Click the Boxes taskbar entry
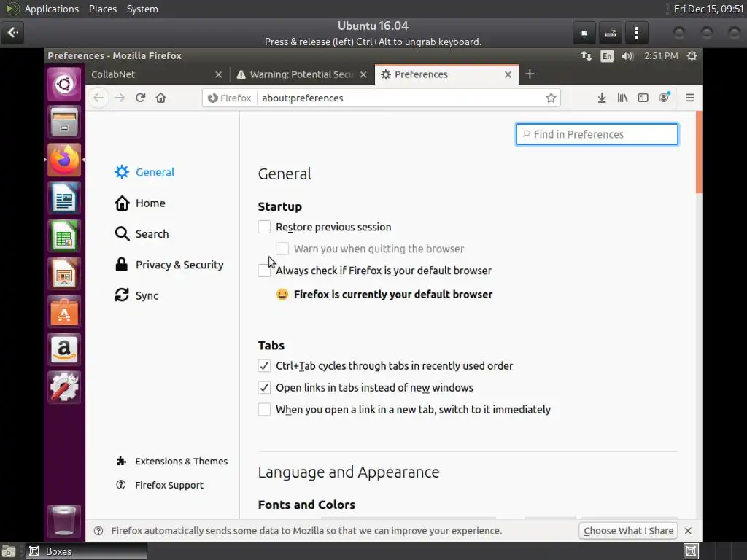This screenshot has height=560, width=747. click(86, 551)
